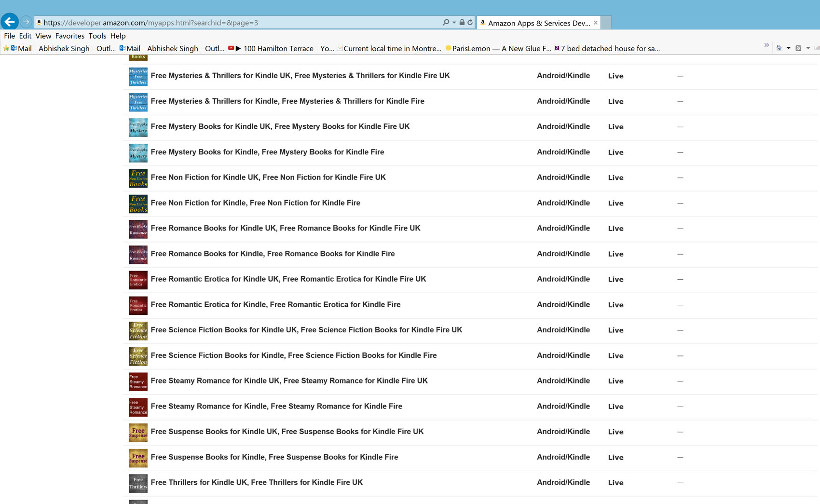Click the Refresh page icon
Screen dimensions: 820x504
click(x=470, y=22)
